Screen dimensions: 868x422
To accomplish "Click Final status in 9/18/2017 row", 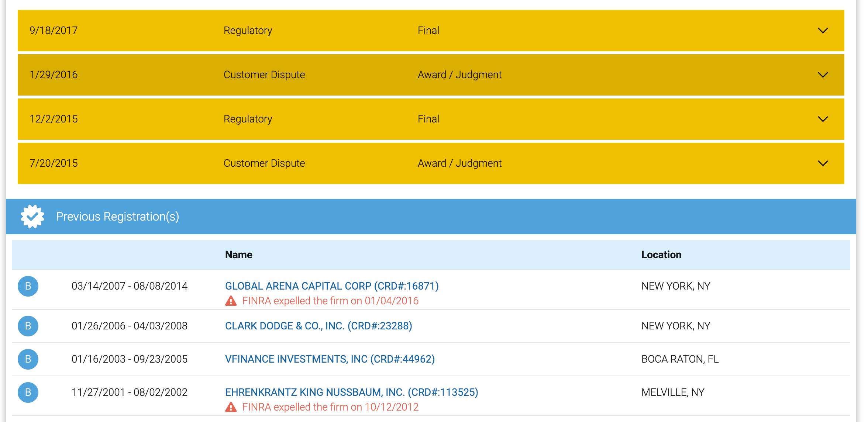I will tap(428, 30).
